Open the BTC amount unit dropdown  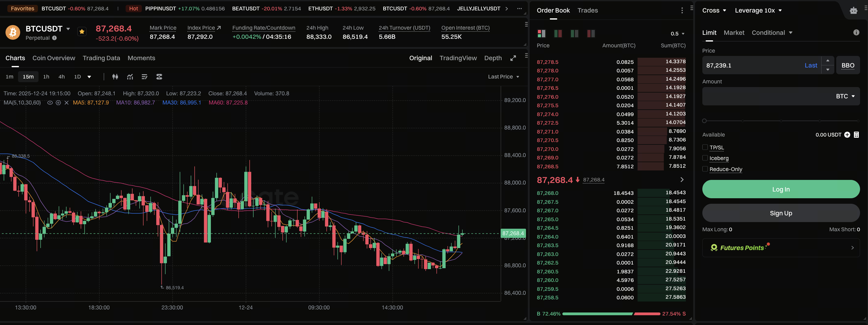[x=845, y=96]
